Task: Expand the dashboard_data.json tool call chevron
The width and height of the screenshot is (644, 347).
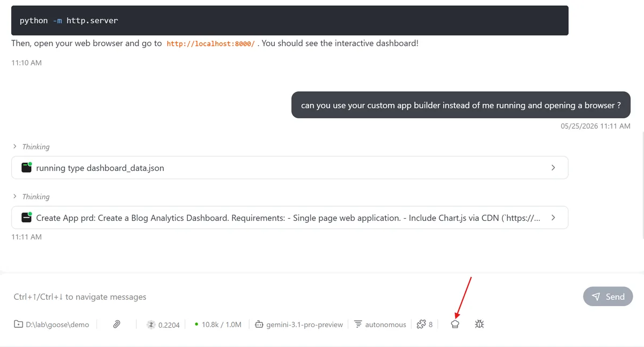Action: point(553,168)
